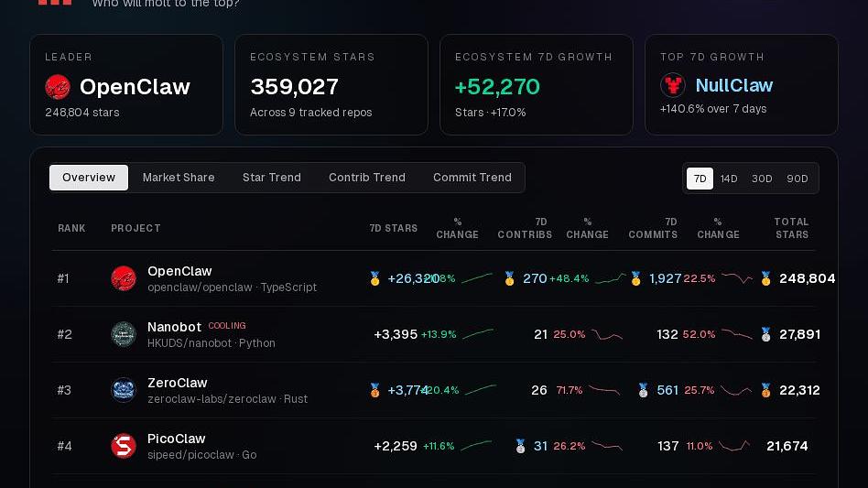Open OpenClaw project in table row

tap(179, 271)
